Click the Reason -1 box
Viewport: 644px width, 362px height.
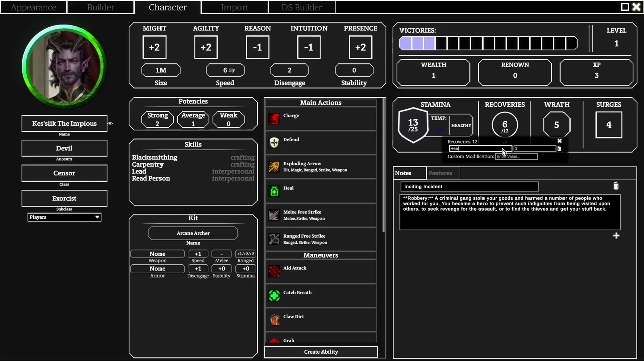click(x=257, y=47)
